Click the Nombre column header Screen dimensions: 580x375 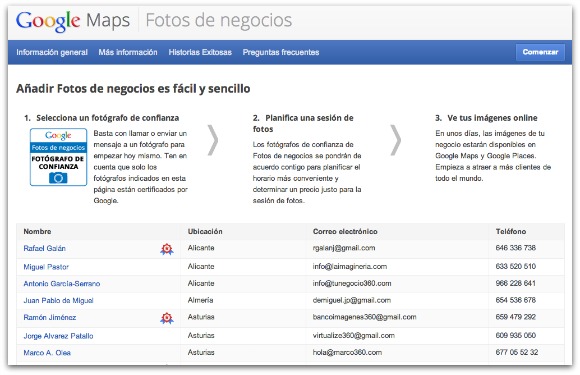click(x=37, y=232)
